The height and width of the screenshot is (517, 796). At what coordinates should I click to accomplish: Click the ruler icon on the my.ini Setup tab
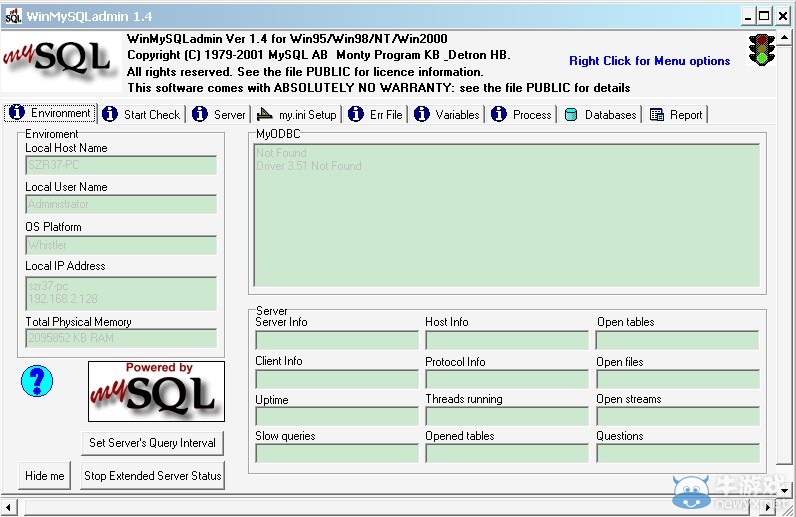tap(264, 114)
